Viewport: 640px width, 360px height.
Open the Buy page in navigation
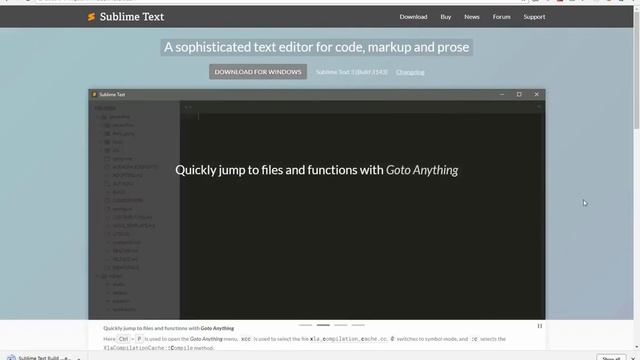pyautogui.click(x=445, y=17)
